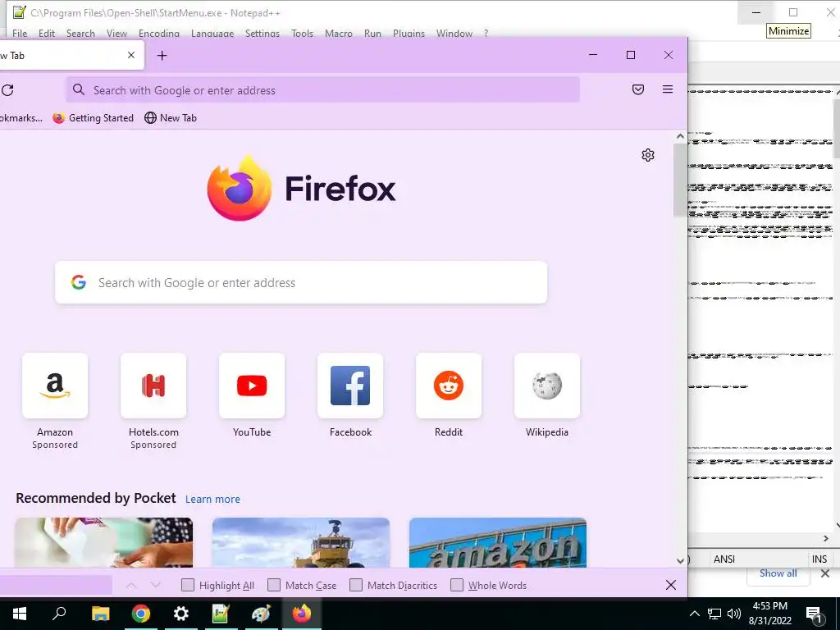Click the New Tab bookmark with globe icon

click(171, 118)
